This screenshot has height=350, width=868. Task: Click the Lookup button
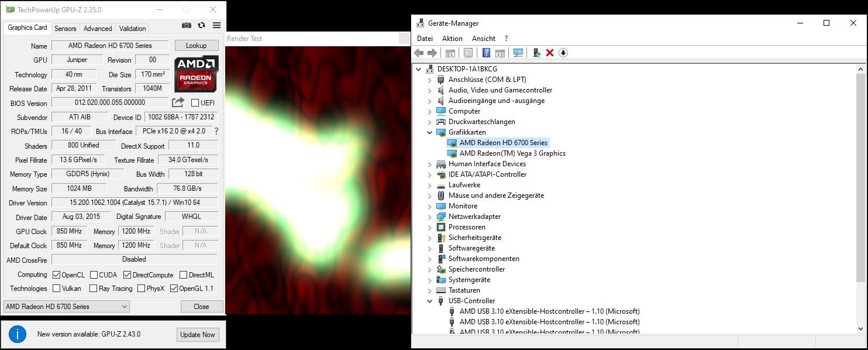pos(197,46)
